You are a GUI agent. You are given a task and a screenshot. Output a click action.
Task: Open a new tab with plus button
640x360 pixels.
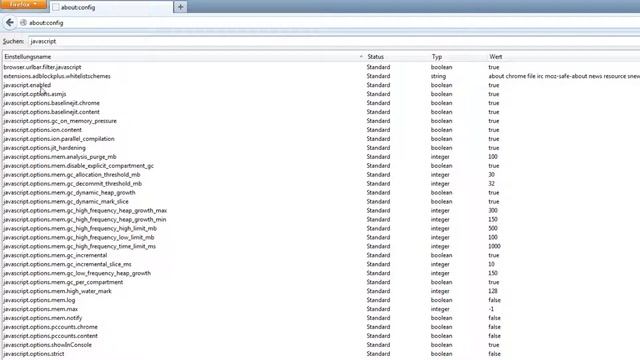tap(180, 7)
